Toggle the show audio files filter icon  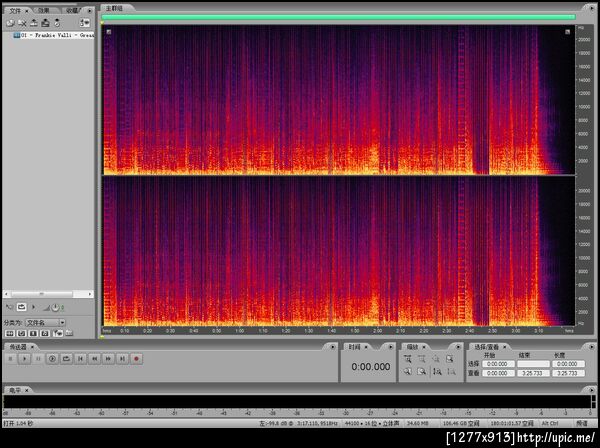(10, 333)
